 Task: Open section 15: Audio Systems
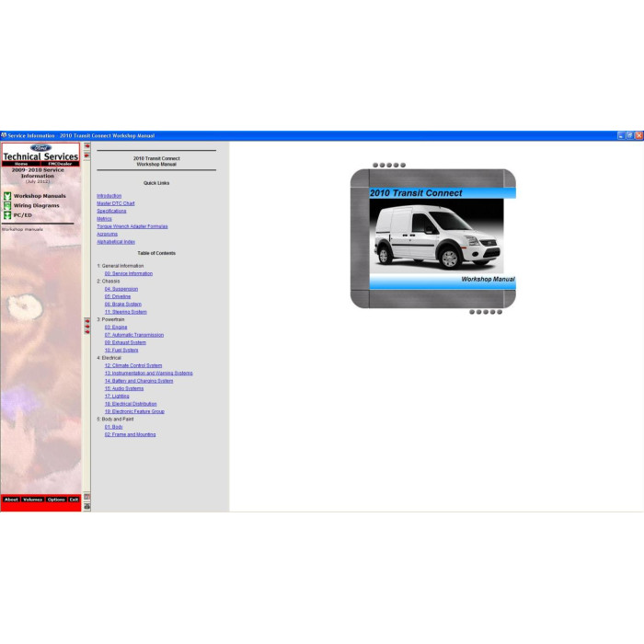[124, 388]
